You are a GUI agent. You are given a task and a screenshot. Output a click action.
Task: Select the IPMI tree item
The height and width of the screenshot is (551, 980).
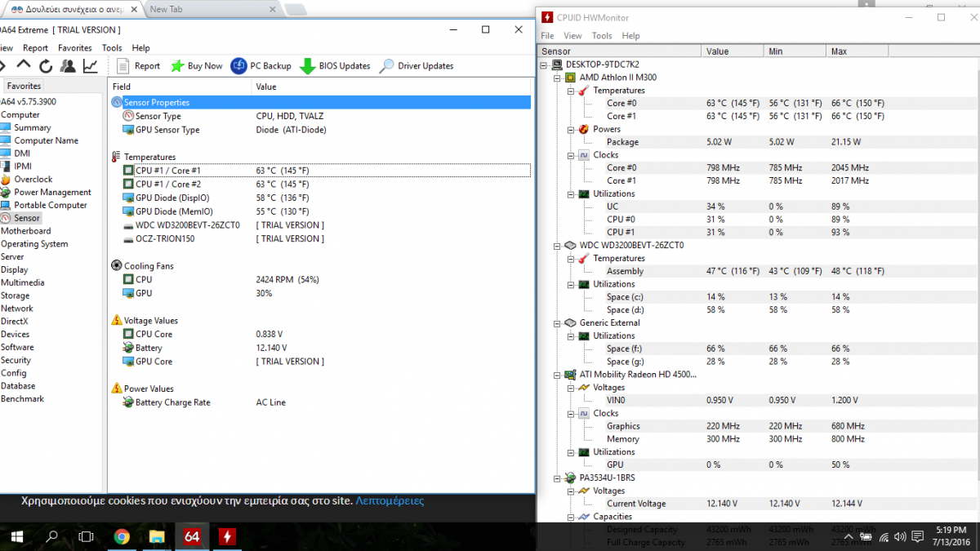[23, 167]
